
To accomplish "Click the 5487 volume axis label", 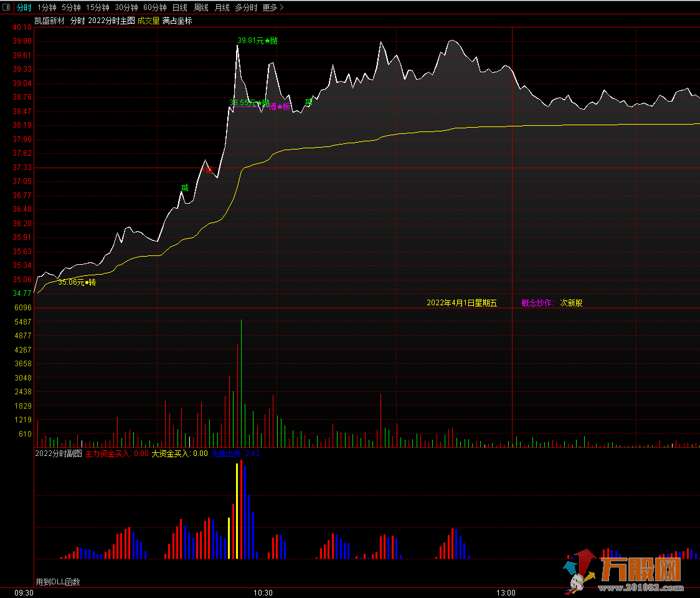I will point(23,321).
